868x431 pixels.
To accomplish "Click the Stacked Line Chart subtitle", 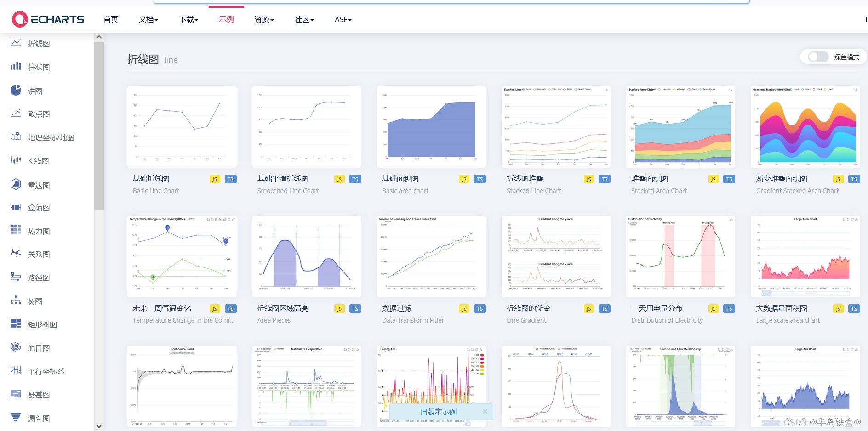I will tap(534, 191).
